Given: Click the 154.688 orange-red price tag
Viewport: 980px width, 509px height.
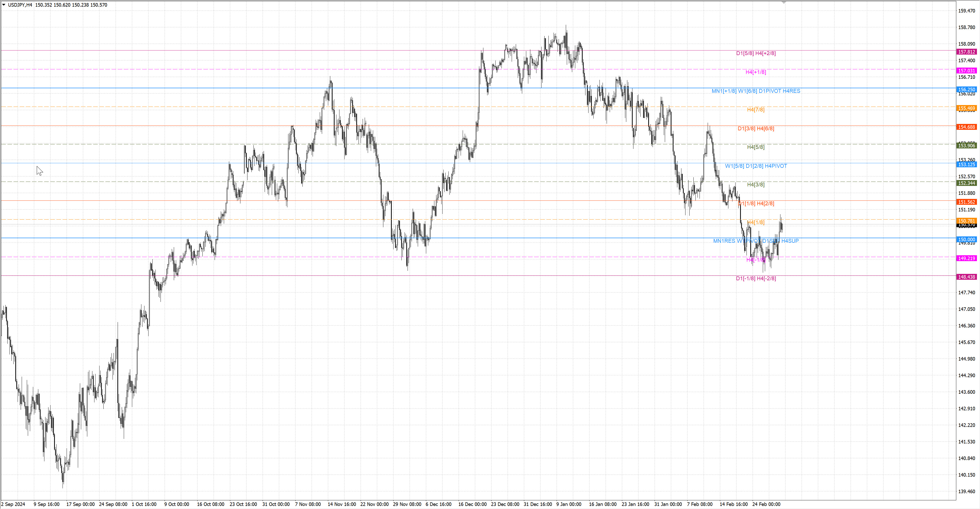Looking at the screenshot, I should click(x=966, y=127).
